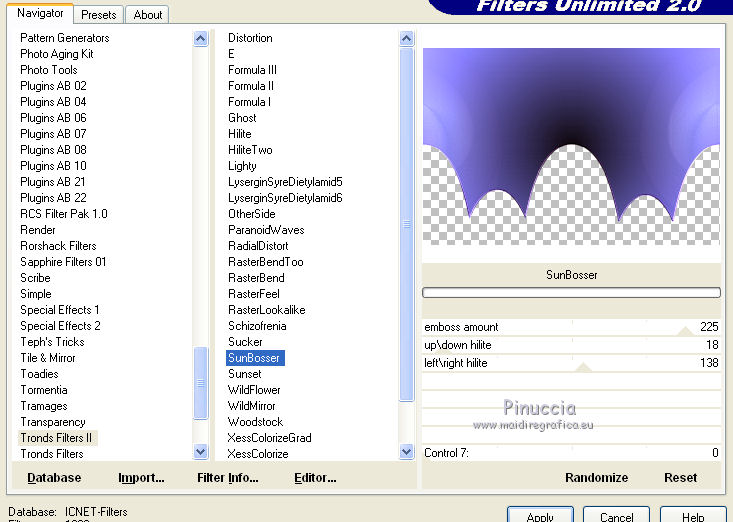Apply the SunBosser filter
The image size is (733, 522).
(x=540, y=515)
